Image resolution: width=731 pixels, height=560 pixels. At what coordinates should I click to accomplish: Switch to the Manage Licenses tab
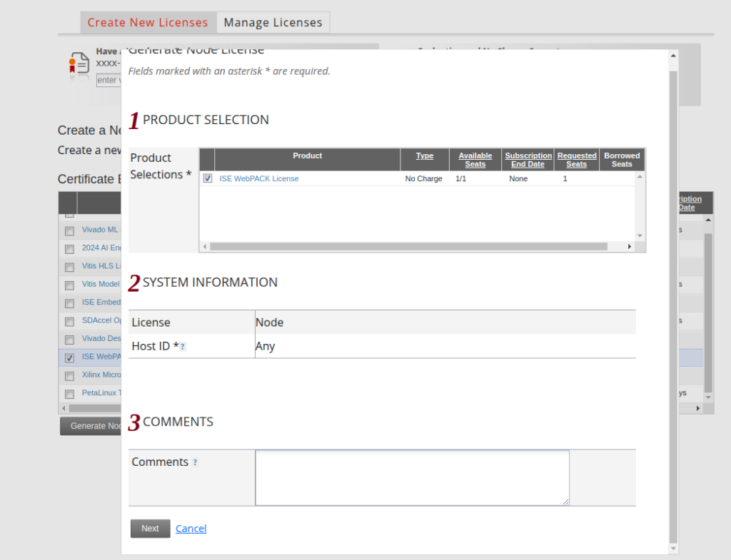[x=273, y=22]
